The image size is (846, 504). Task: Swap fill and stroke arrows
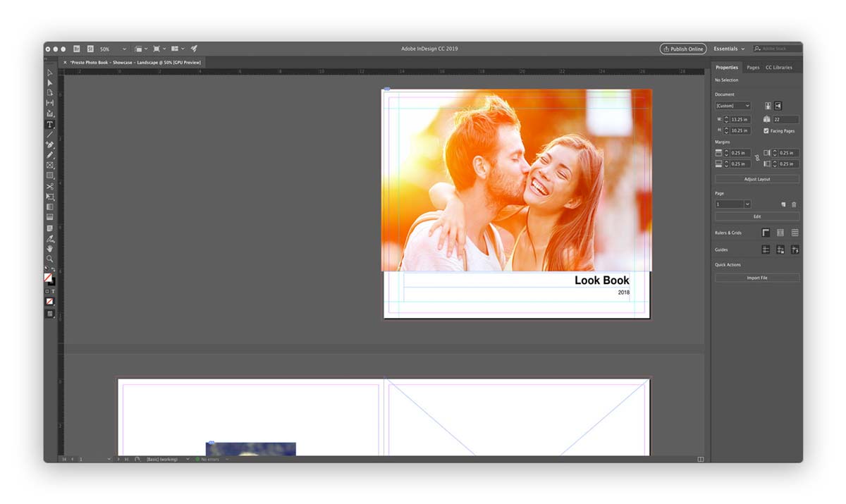pos(54,269)
